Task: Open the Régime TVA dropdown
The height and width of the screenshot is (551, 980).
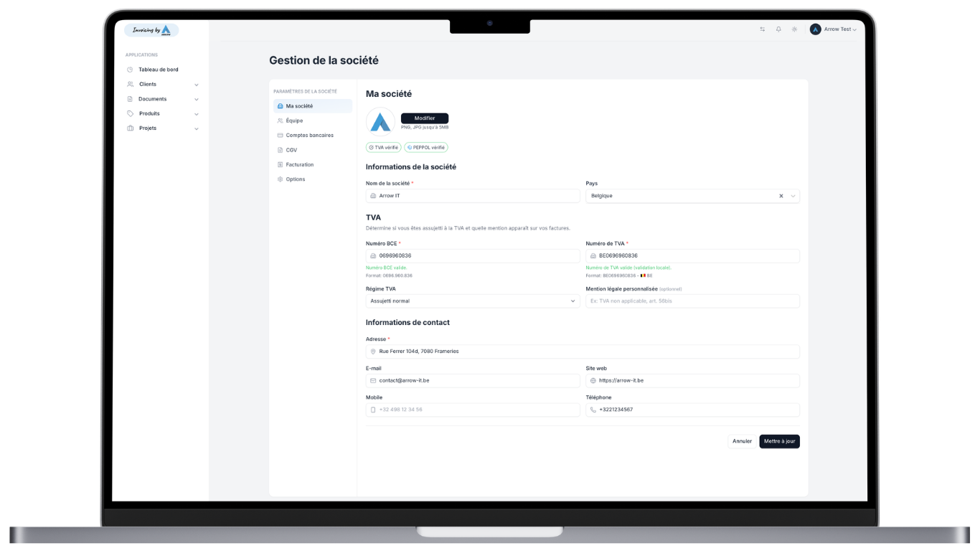Action: tap(472, 301)
